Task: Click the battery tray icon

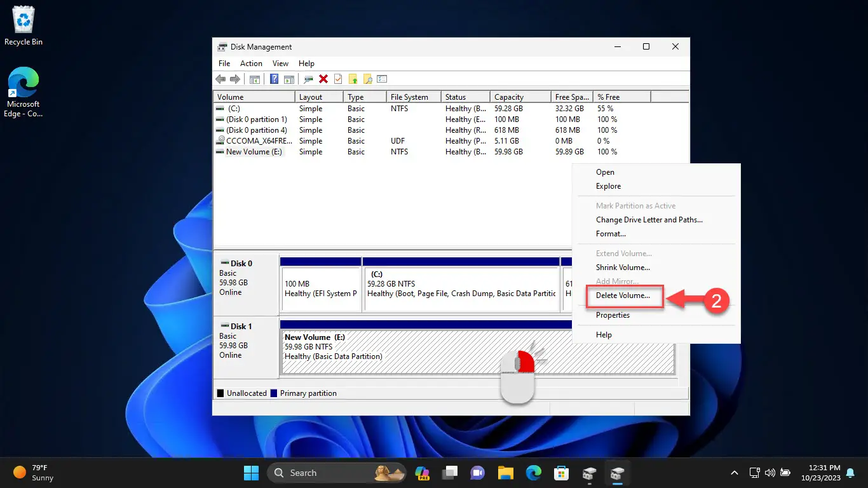Action: tap(785, 473)
